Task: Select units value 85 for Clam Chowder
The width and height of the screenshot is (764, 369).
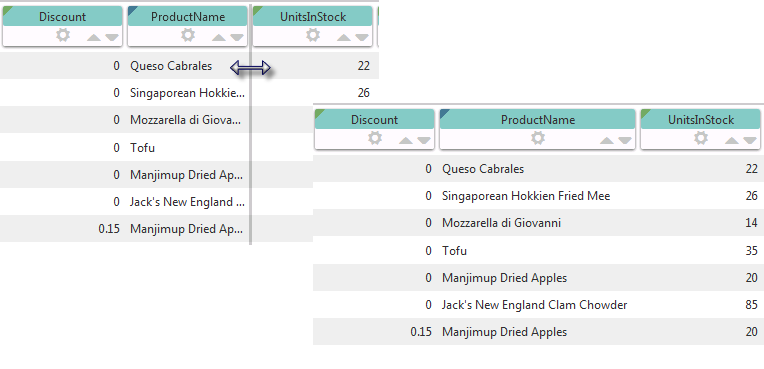Action: click(751, 305)
